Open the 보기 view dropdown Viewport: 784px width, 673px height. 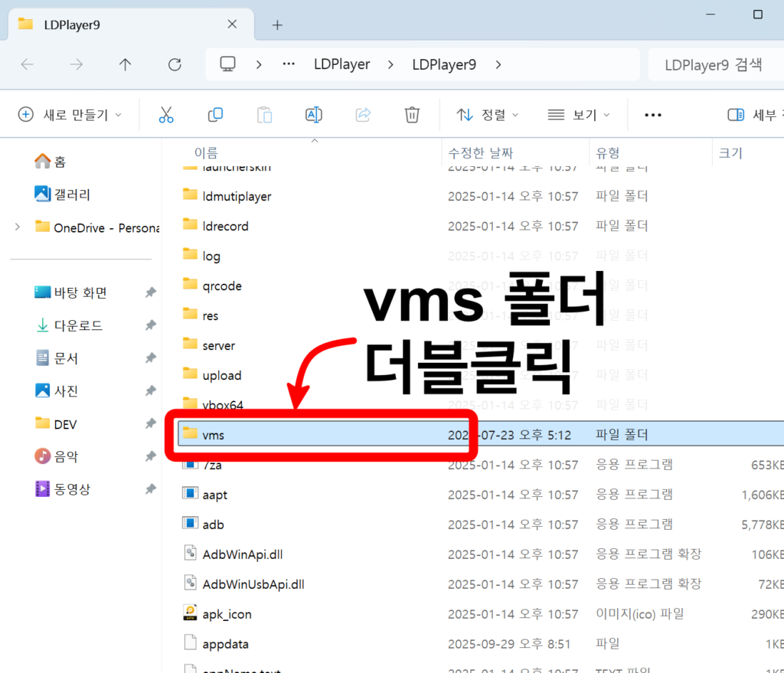click(x=579, y=115)
